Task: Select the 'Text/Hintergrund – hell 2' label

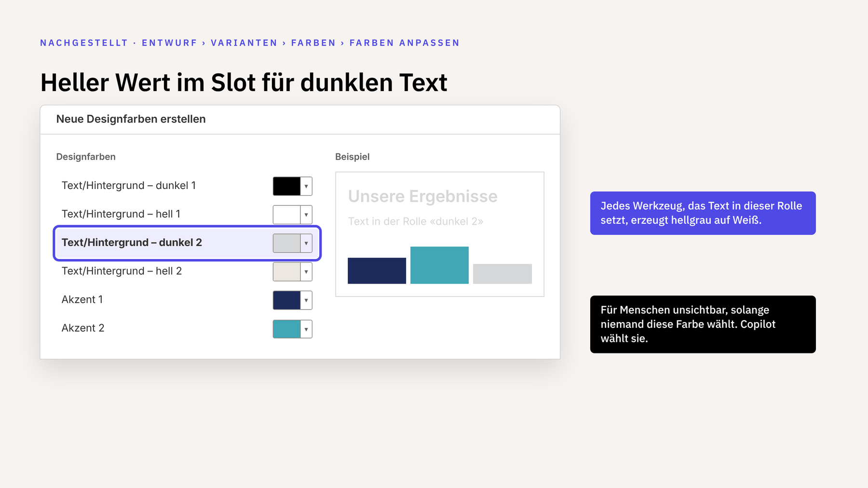Action: pos(122,271)
